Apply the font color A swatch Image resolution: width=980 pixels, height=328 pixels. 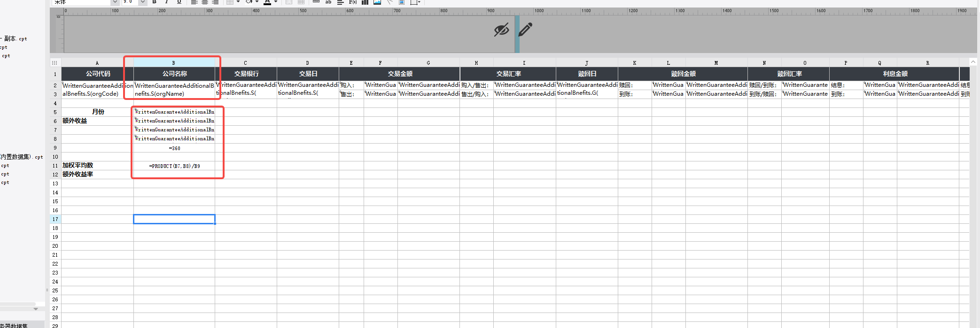click(267, 2)
